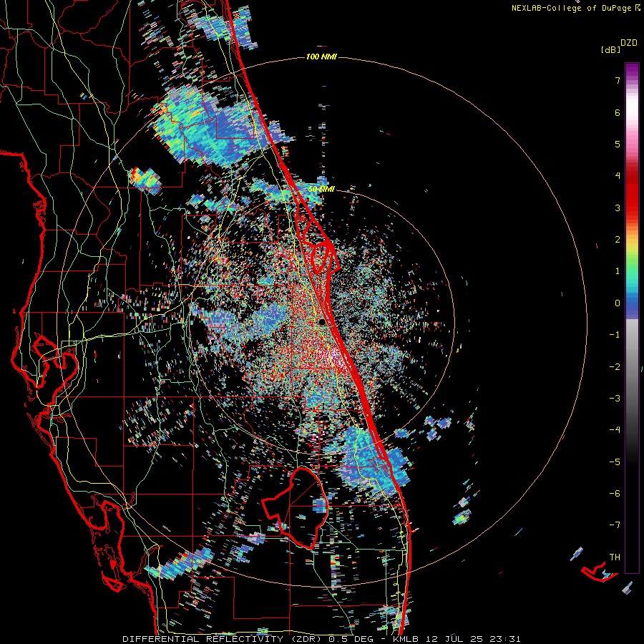Click the Lake Okeechobee outline
This screenshot has width=644, height=644.
point(295,508)
